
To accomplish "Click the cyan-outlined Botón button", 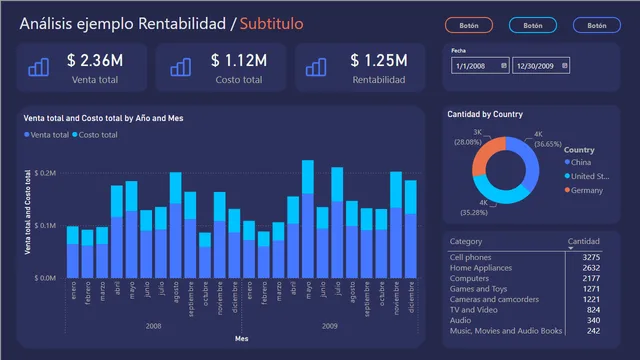I will (533, 25).
